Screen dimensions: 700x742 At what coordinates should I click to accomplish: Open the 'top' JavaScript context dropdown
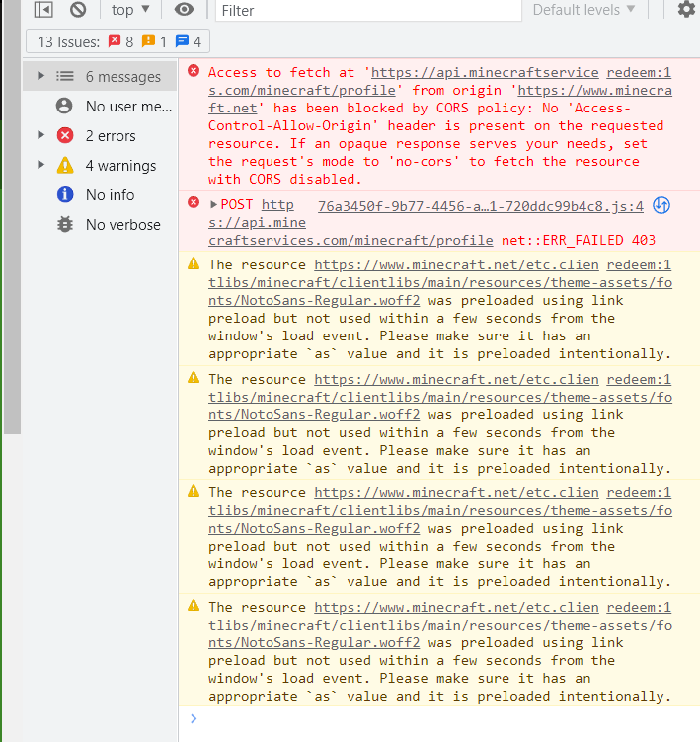[x=129, y=10]
